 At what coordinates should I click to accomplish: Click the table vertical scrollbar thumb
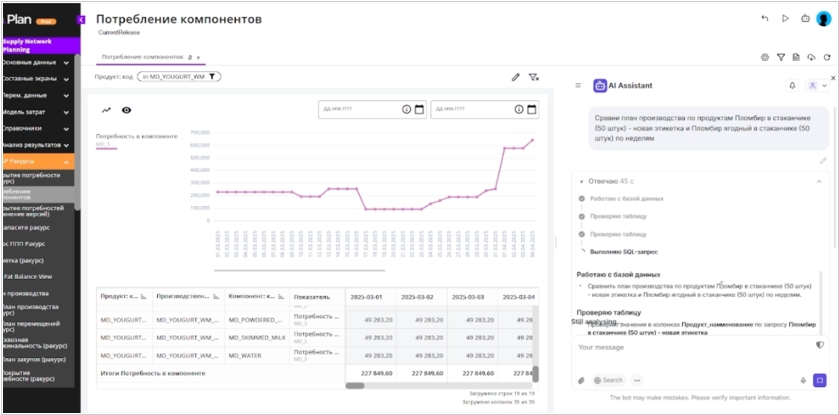point(536,374)
